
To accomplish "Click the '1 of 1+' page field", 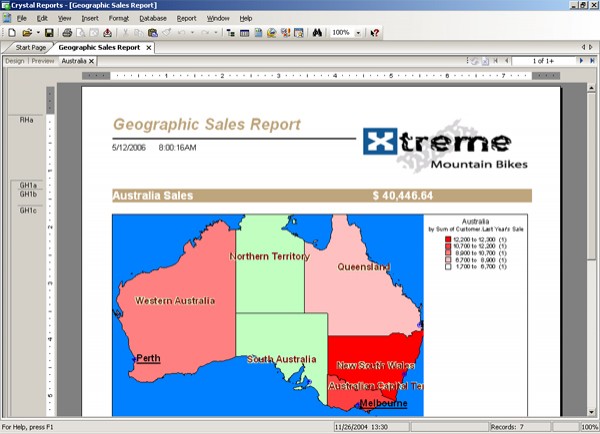I will point(543,61).
